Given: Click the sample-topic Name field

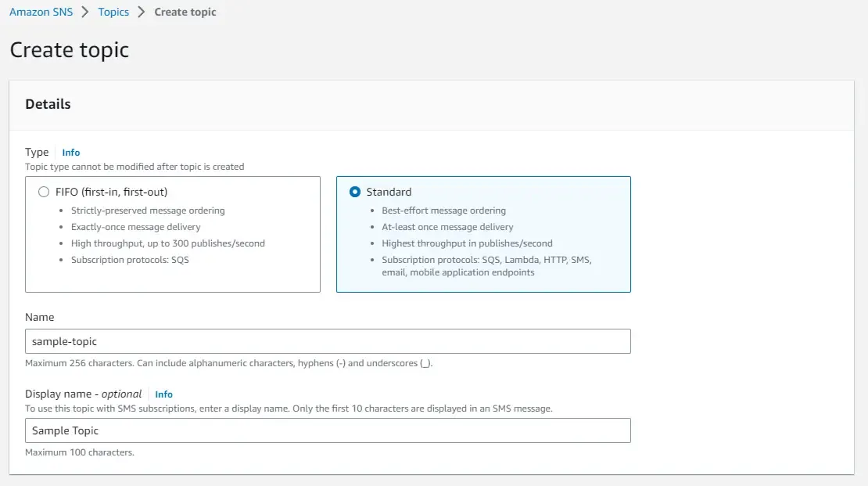Looking at the screenshot, I should [x=328, y=341].
